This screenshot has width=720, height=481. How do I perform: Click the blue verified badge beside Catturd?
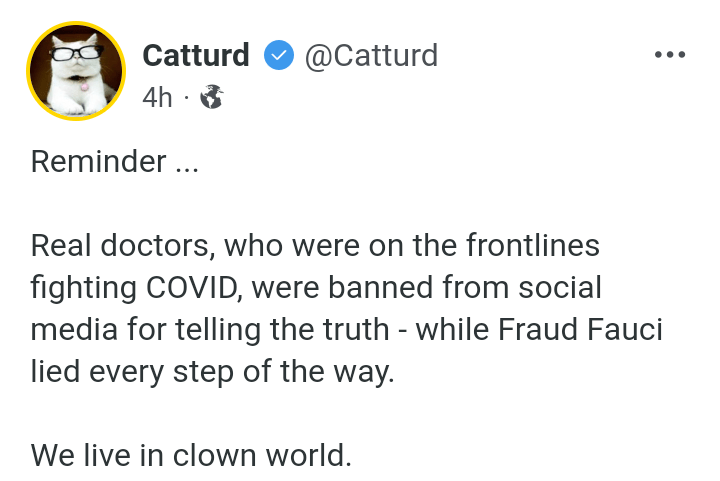tap(278, 56)
